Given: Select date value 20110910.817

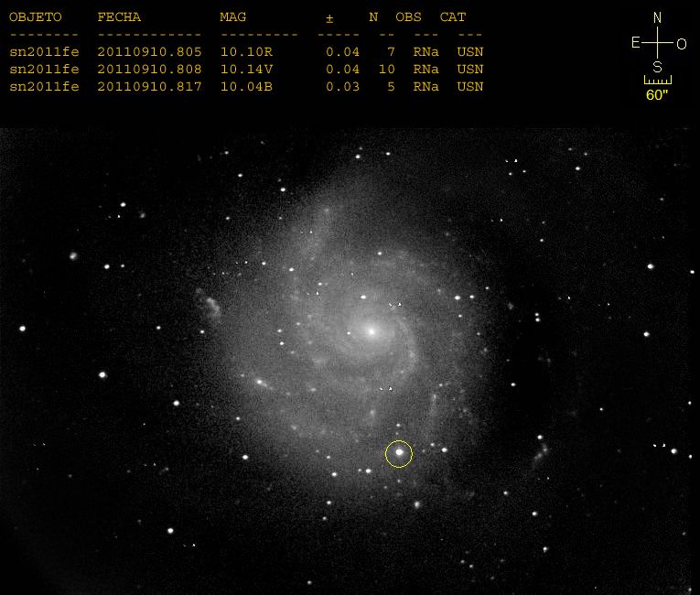Looking at the screenshot, I should [149, 87].
